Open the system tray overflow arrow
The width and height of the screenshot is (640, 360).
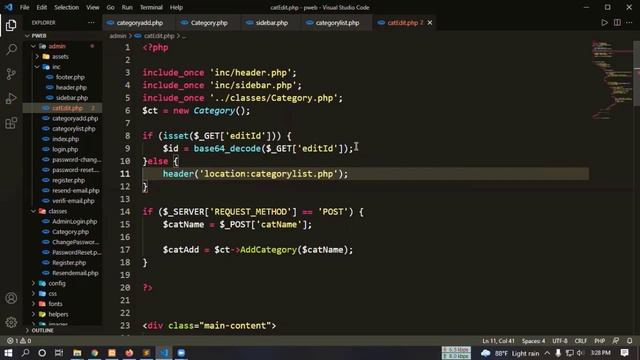point(547,353)
